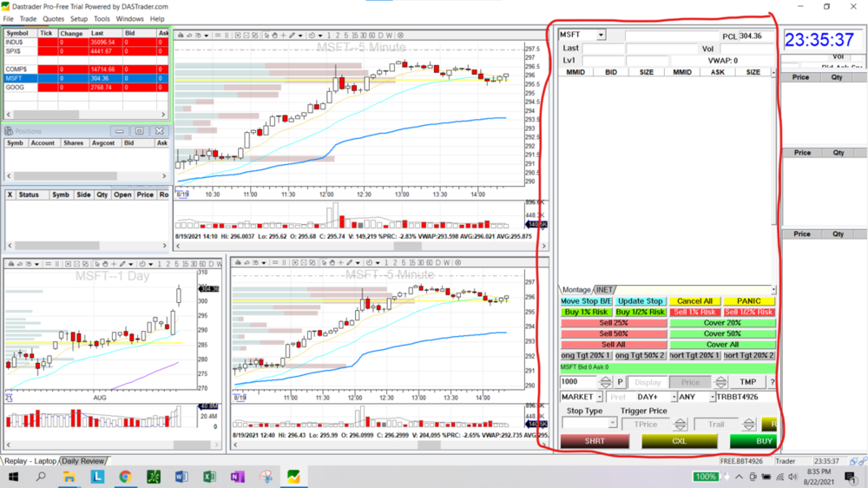868x488 pixels.
Task: Open Excel from the Windows taskbar
Action: pos(209,477)
